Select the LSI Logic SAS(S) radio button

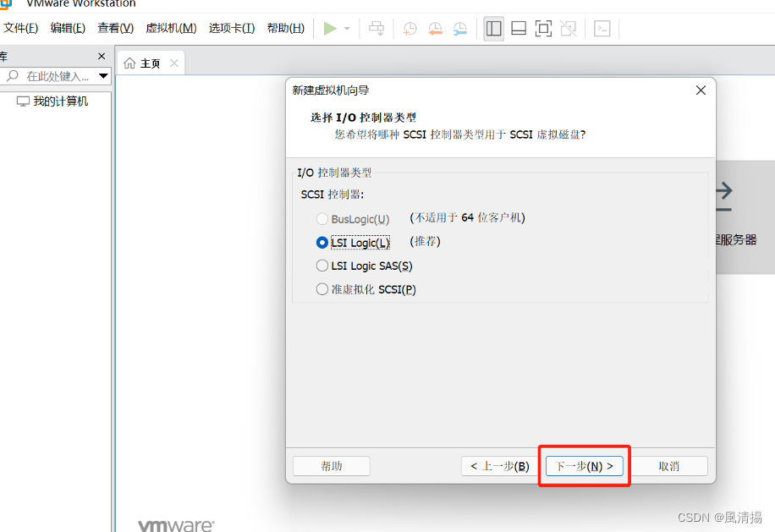(322, 266)
